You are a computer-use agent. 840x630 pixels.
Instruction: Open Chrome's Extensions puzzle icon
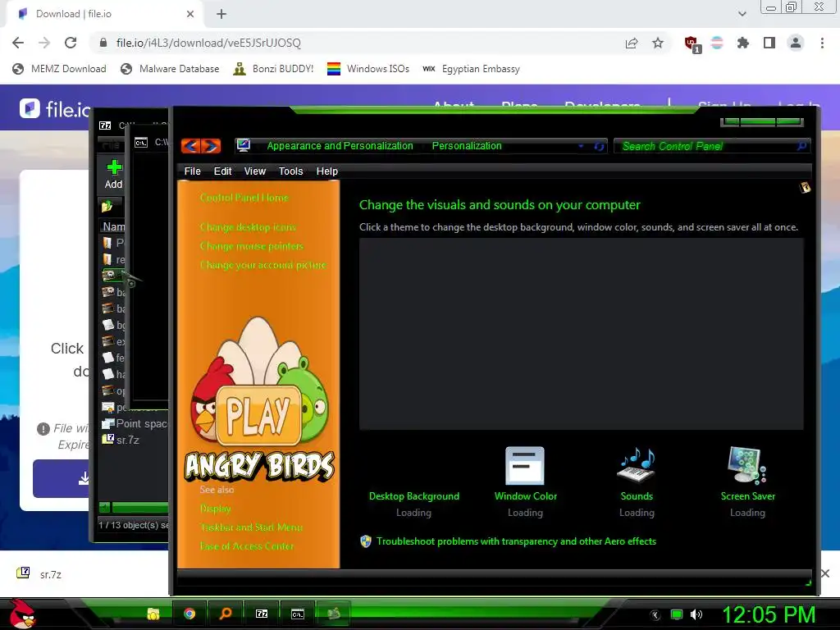click(743, 43)
